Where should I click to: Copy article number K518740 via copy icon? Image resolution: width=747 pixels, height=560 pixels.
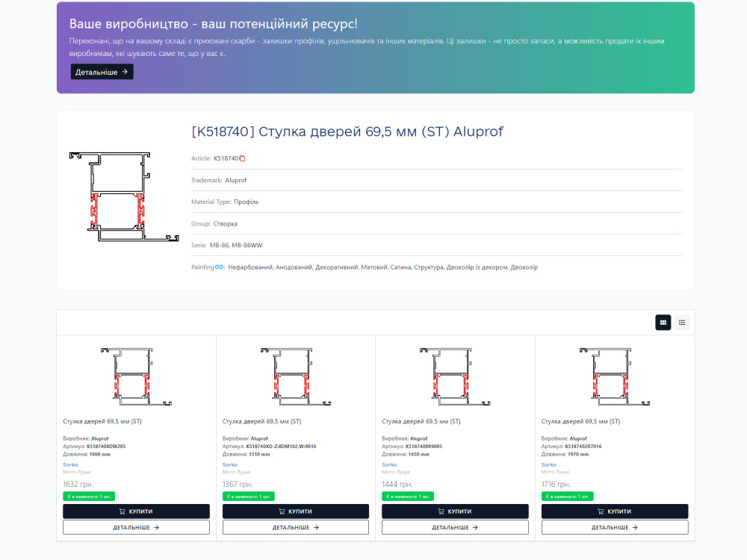click(x=242, y=158)
